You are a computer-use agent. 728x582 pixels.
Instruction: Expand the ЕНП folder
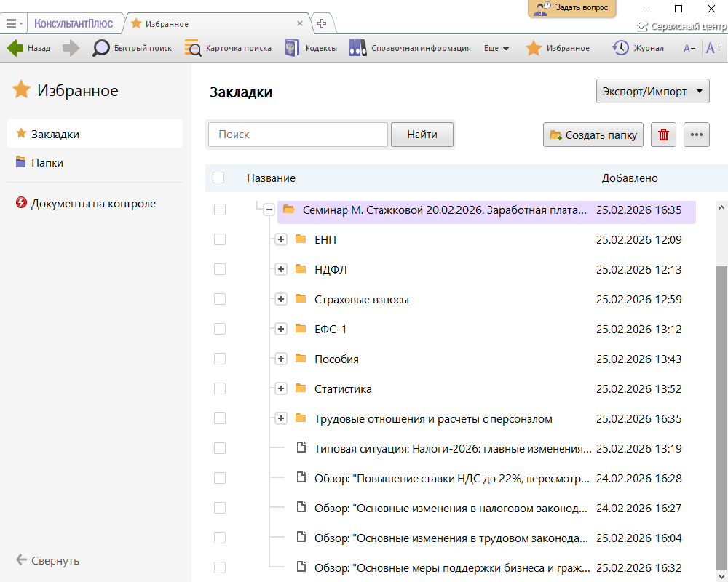point(281,239)
